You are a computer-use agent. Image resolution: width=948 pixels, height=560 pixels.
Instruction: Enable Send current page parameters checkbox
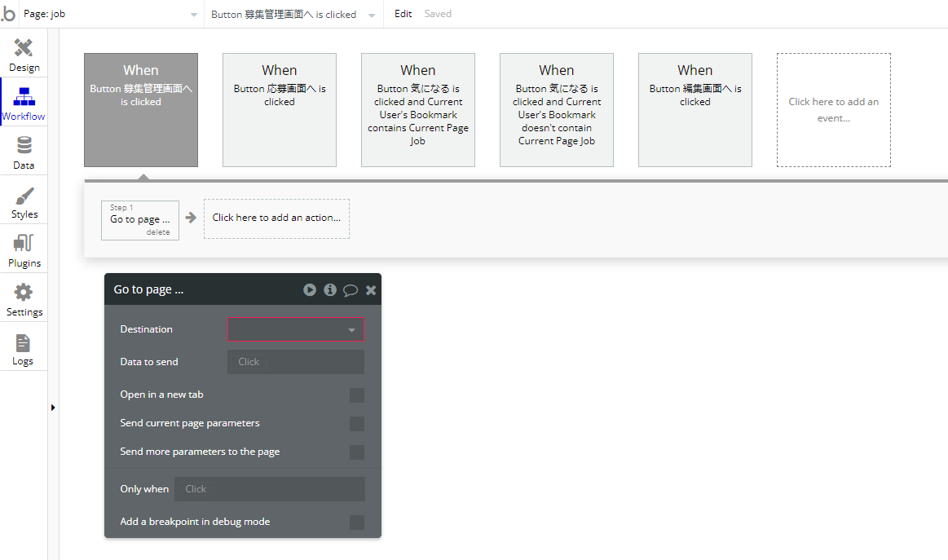357,423
